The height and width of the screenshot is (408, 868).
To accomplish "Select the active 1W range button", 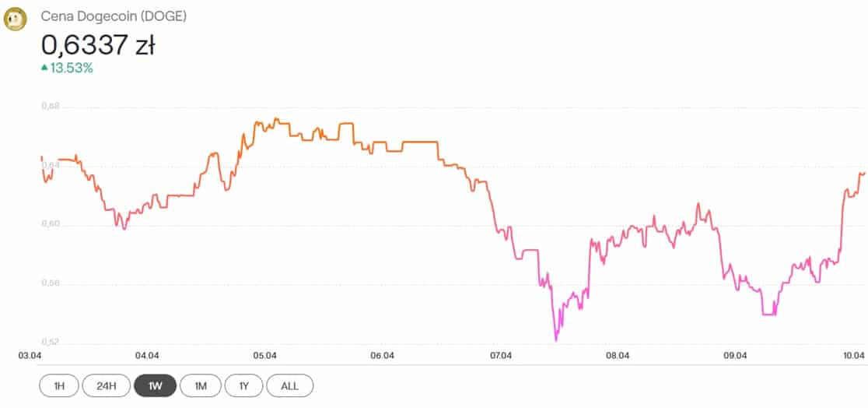I will click(156, 386).
